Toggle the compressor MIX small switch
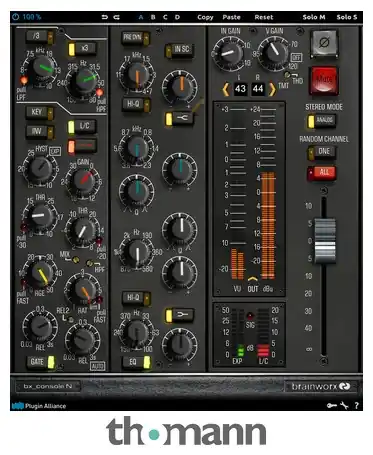This screenshot has height=455, width=373. (x=76, y=260)
